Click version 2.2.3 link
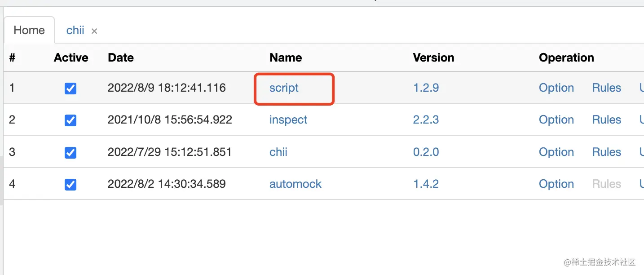This screenshot has width=644, height=275. point(426,120)
